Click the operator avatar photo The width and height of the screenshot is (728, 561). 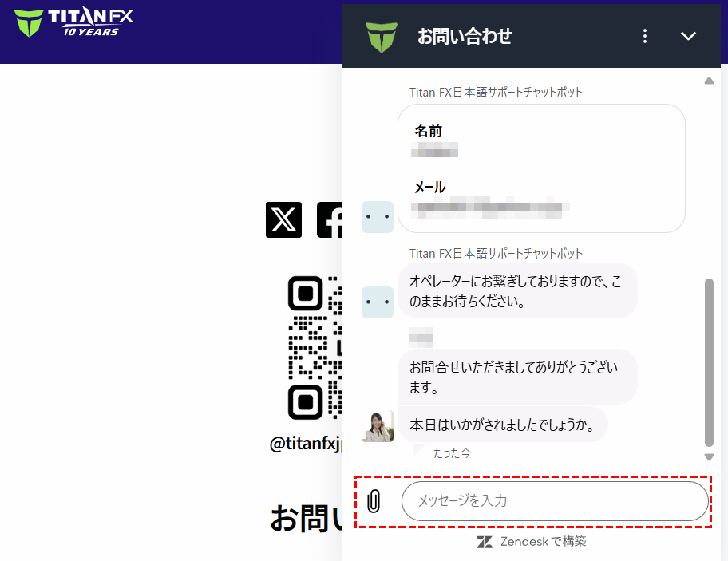coord(378,426)
